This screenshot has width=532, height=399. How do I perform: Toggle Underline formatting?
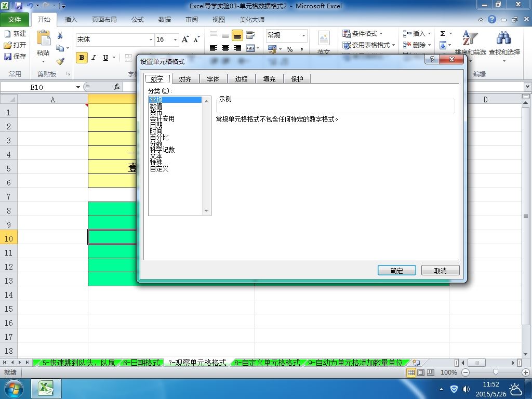[x=105, y=58]
